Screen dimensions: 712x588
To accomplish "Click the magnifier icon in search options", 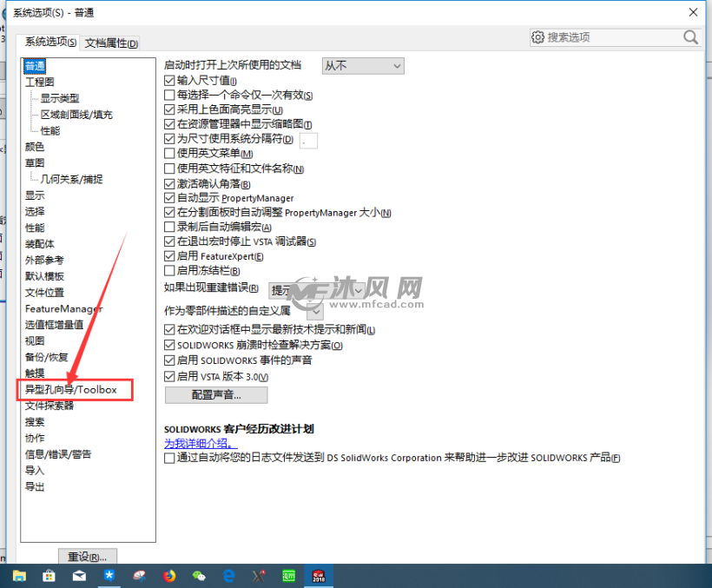I will coord(690,37).
